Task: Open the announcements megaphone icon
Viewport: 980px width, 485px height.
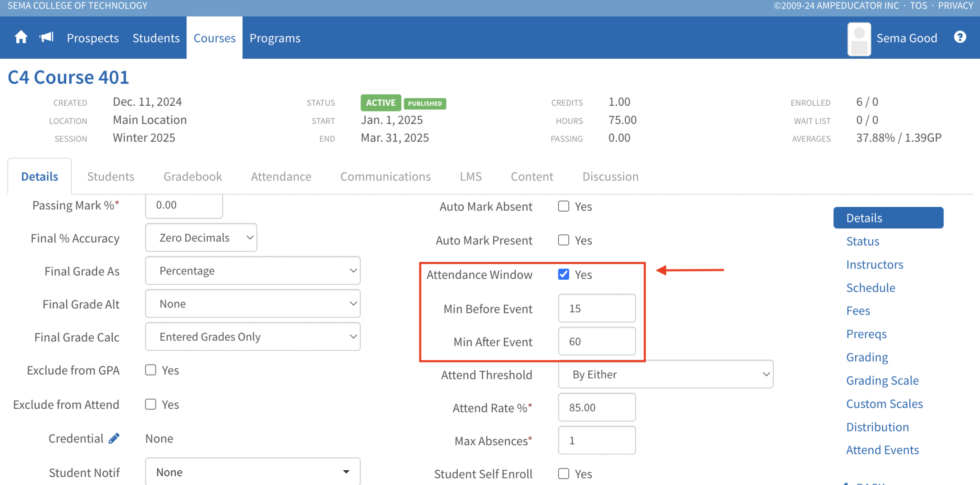Action: pyautogui.click(x=47, y=38)
